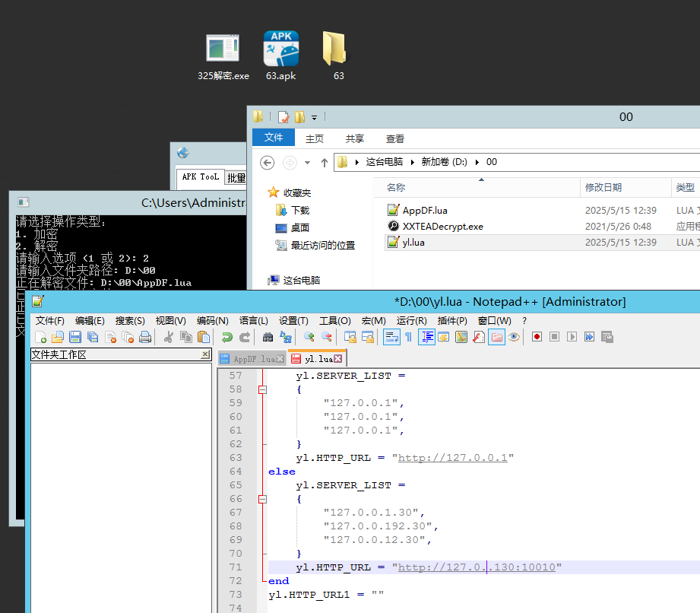Toggle word wrap toolbar button

pos(391,337)
